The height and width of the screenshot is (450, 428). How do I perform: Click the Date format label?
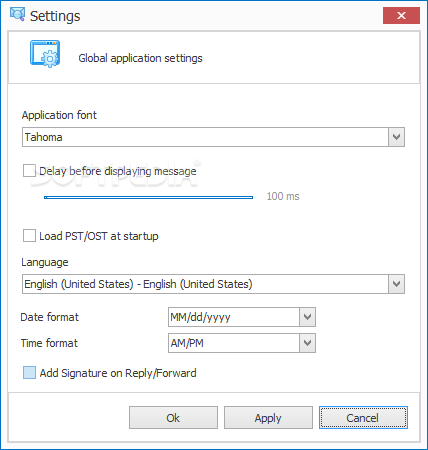[50, 317]
